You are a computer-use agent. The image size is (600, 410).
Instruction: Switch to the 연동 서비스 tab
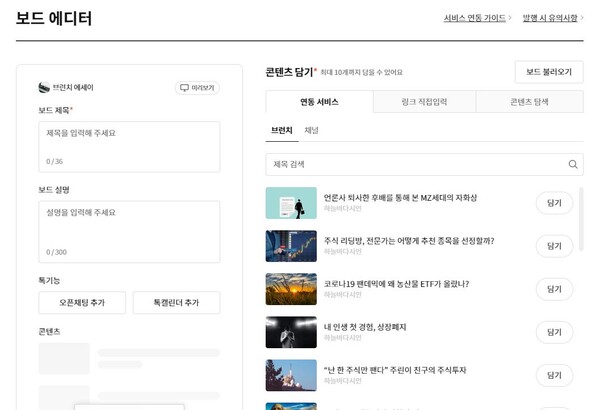[x=319, y=102]
